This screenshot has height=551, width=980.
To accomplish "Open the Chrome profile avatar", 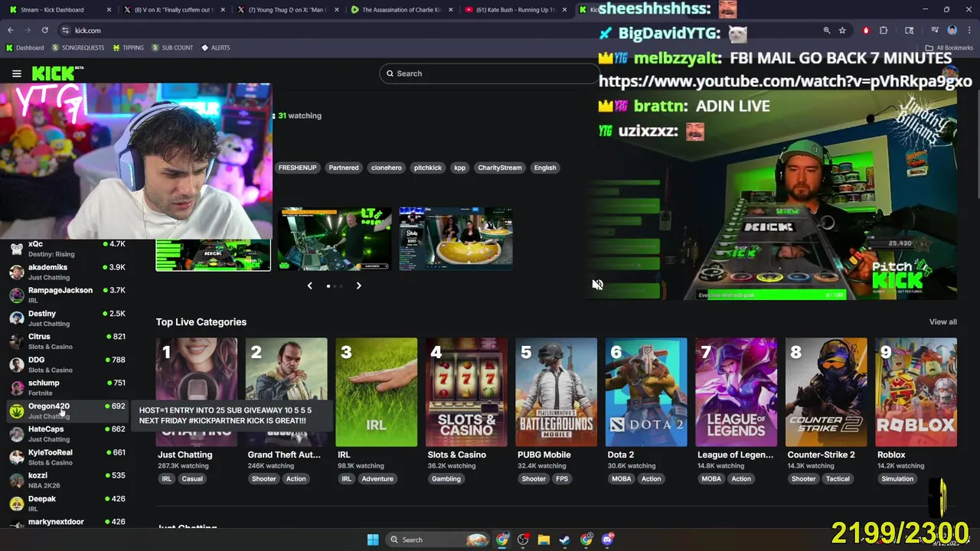I will [x=952, y=30].
